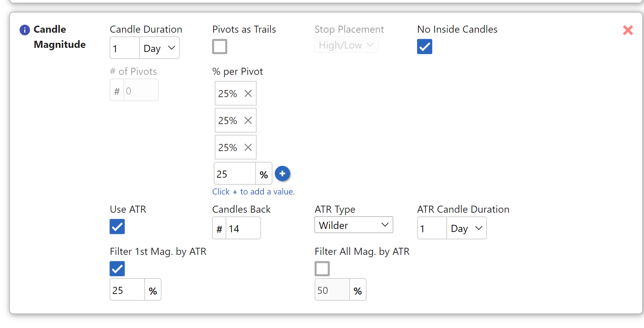
Task: Click the ATR Candle Duration label
Action: pos(463,209)
